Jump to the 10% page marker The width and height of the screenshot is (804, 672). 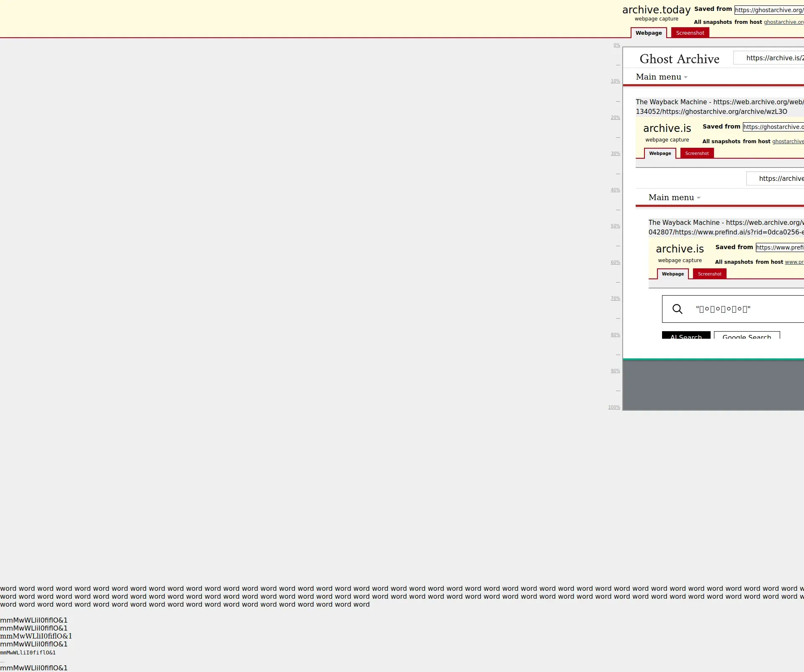click(615, 81)
